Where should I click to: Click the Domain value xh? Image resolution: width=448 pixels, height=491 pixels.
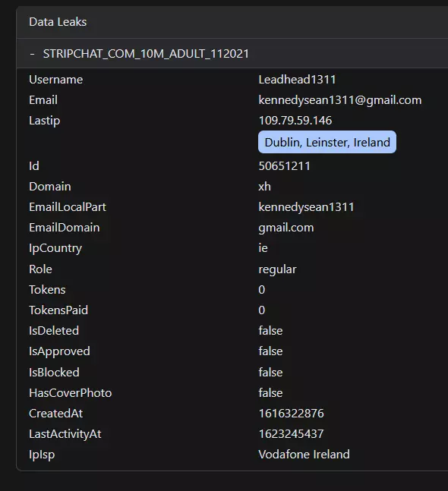pos(264,187)
